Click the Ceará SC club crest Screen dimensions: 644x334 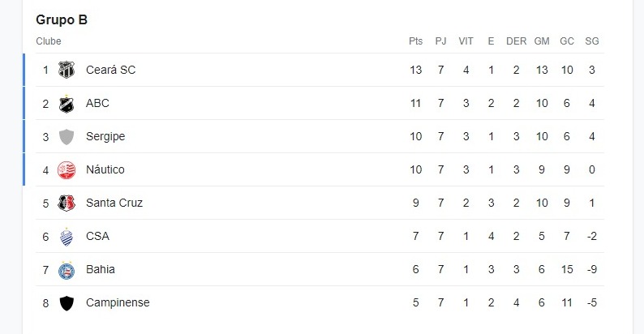pyautogui.click(x=67, y=70)
